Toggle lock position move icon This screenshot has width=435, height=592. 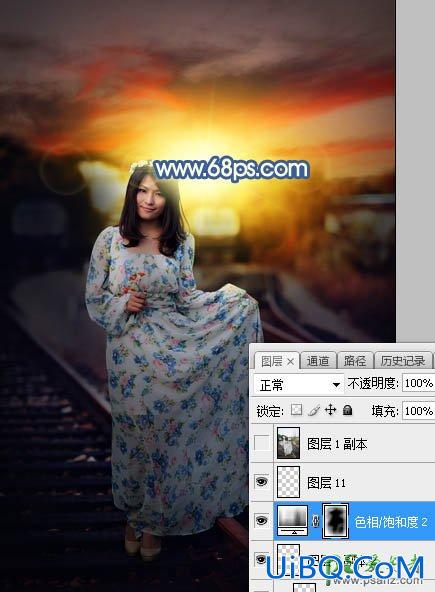330,410
